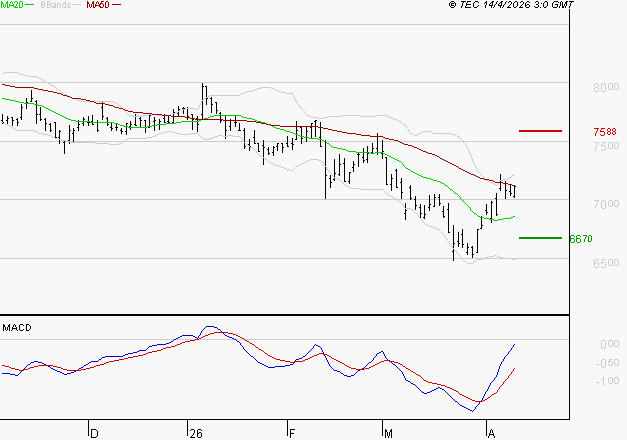Click the A month marker on time axis
This screenshot has width=627, height=440.
coord(491,434)
